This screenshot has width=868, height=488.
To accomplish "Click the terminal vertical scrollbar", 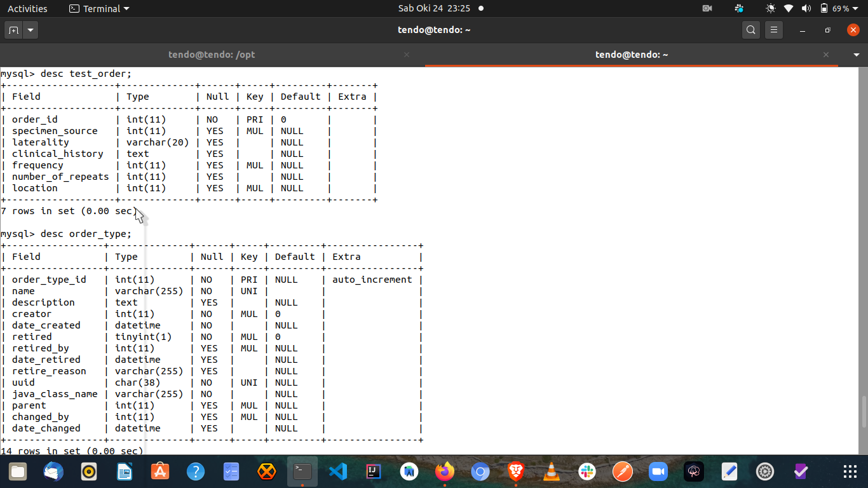I will pos(864,411).
